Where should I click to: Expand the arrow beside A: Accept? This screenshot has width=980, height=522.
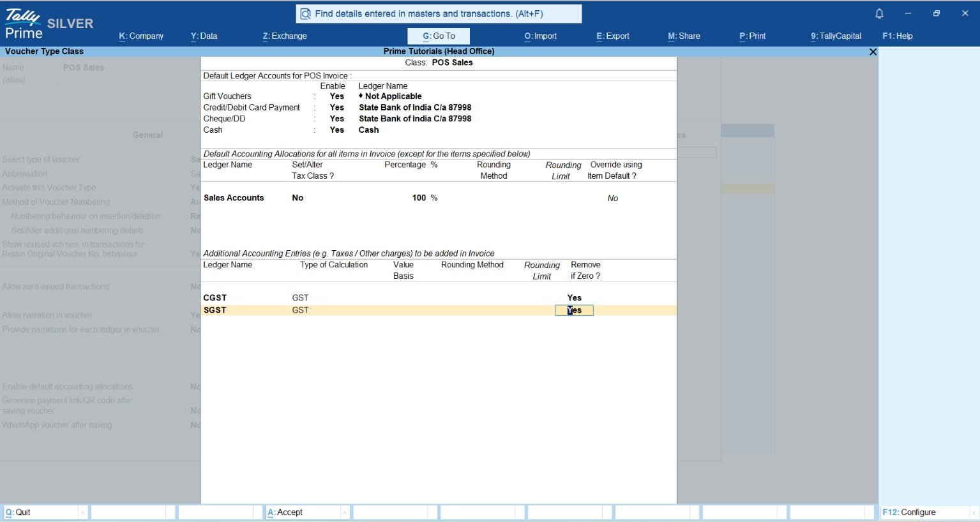[345, 512]
